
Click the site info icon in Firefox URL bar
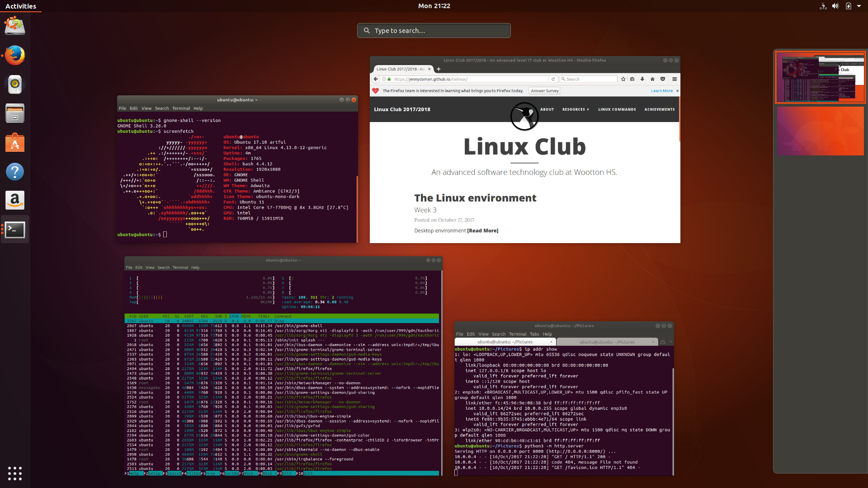click(x=384, y=79)
